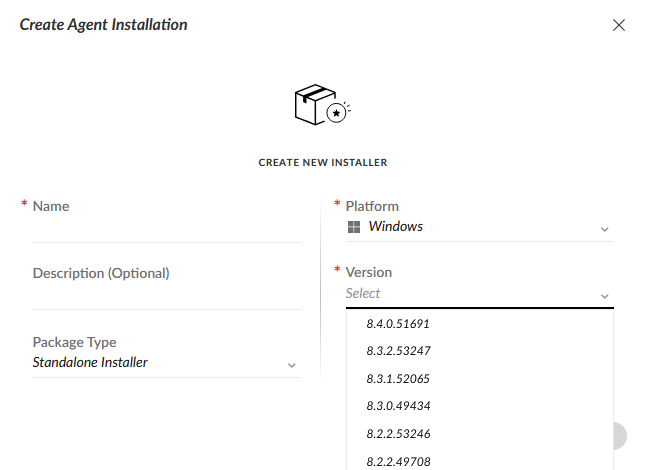Click the 'Windows' platform value text
Image resolution: width=646 pixels, height=470 pixels.
tap(396, 227)
